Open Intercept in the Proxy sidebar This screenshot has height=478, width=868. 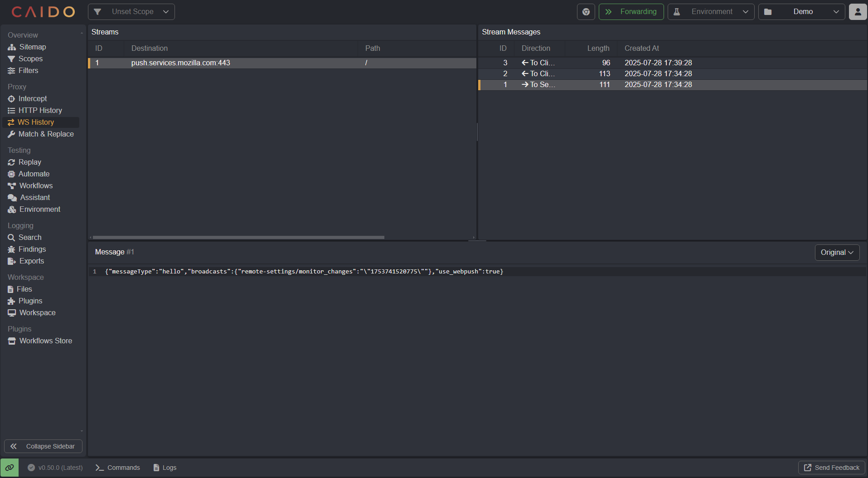32,98
